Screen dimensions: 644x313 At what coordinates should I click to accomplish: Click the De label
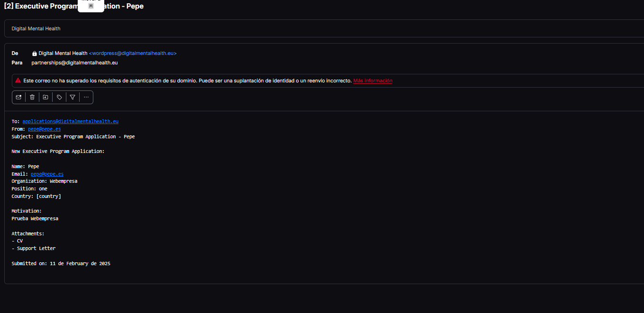click(15, 54)
